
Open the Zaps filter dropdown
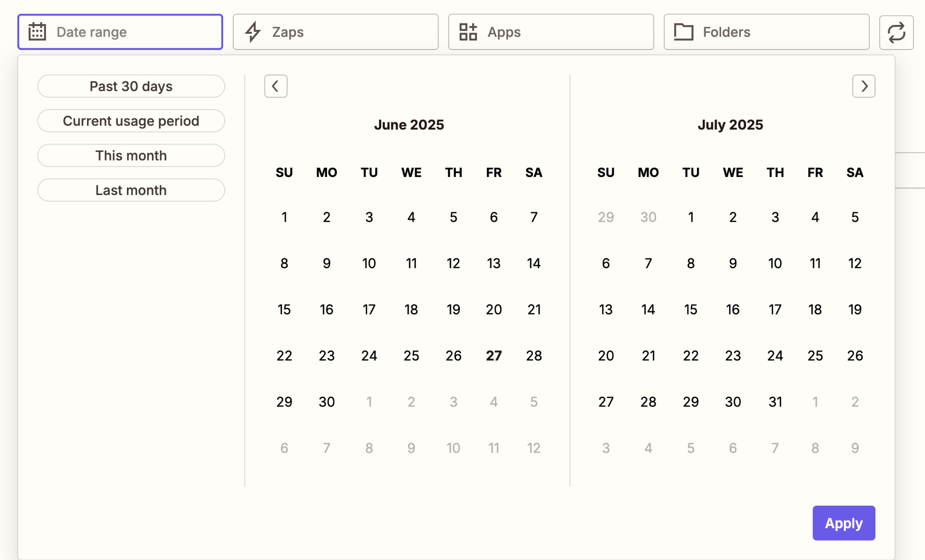click(336, 32)
